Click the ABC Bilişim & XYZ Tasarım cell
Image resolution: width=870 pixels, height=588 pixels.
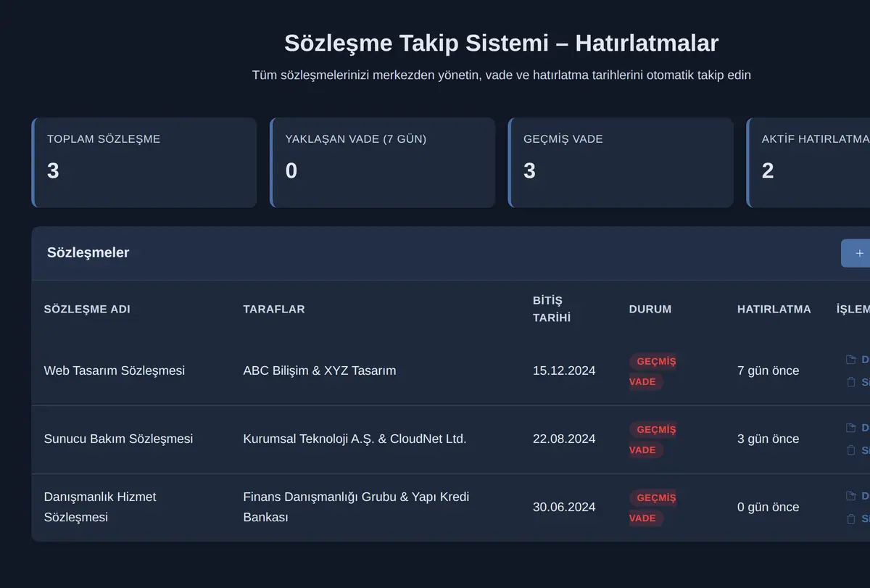pos(320,370)
